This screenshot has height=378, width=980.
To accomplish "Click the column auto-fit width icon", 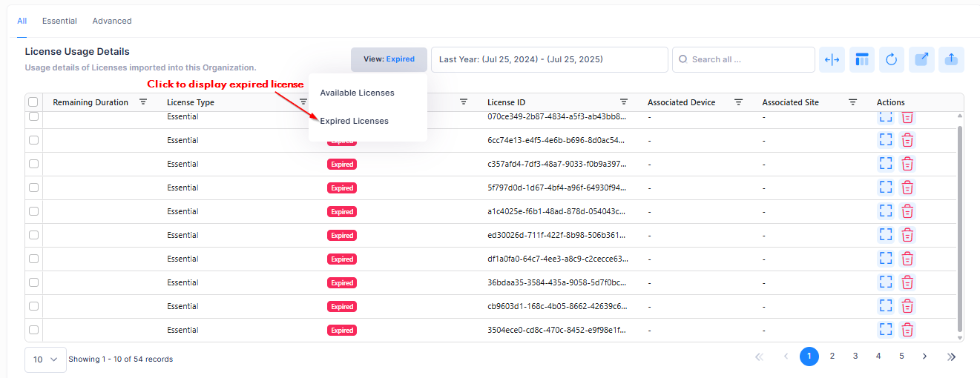I will [832, 60].
